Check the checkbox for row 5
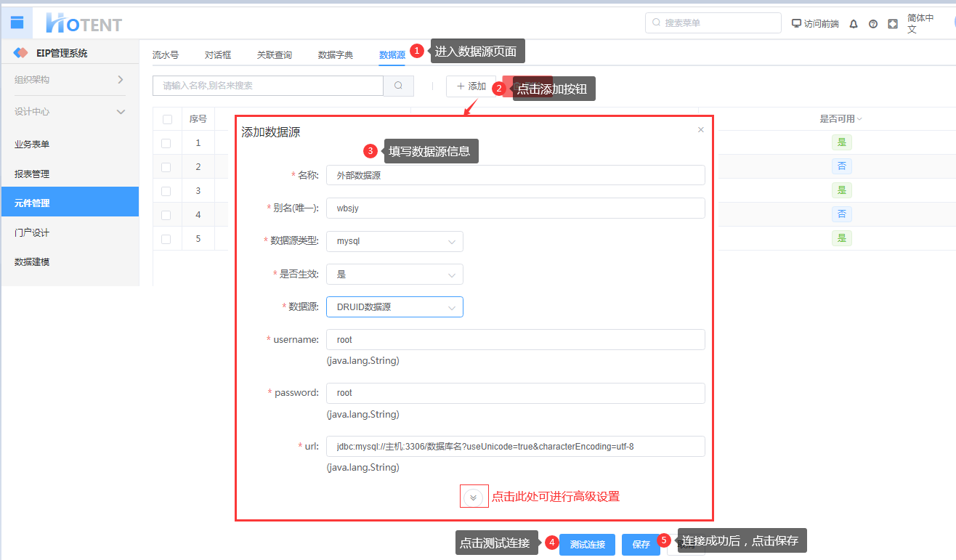 (166, 239)
